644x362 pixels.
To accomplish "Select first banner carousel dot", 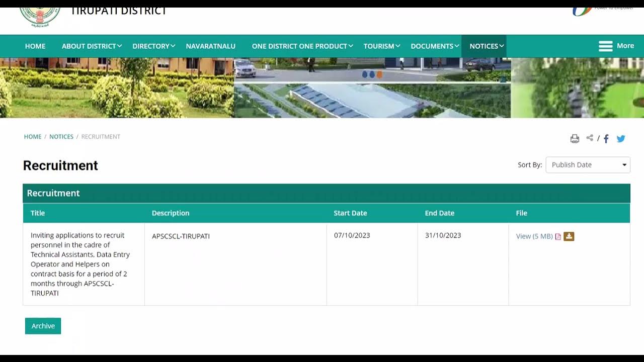I will 365,74.
